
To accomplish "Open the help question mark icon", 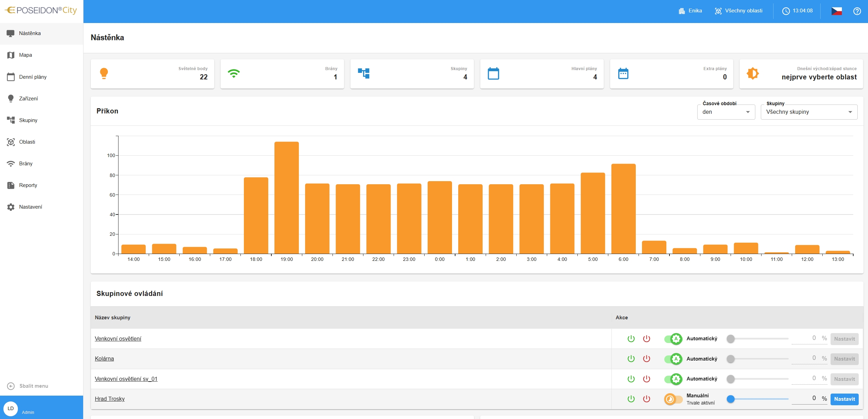I will click(857, 11).
